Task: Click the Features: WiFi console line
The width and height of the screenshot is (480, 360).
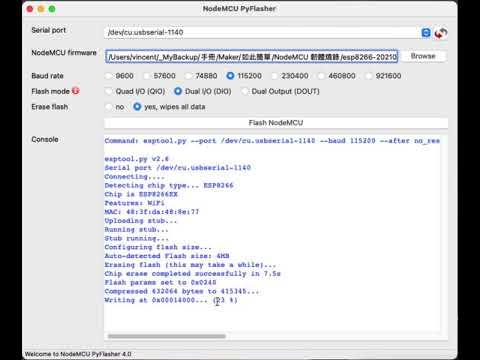Action: pyautogui.click(x=134, y=203)
